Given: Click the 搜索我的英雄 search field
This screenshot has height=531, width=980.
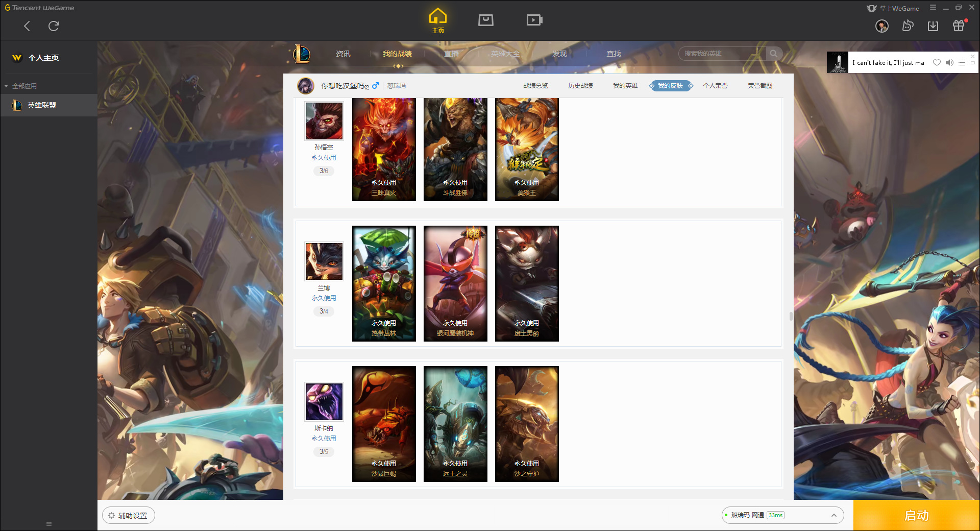Looking at the screenshot, I should click(x=722, y=54).
